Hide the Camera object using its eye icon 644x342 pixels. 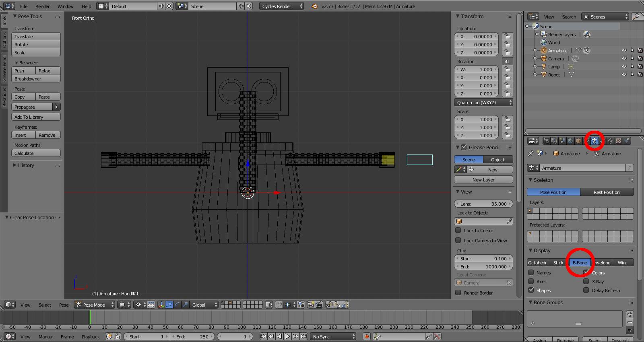click(x=624, y=59)
